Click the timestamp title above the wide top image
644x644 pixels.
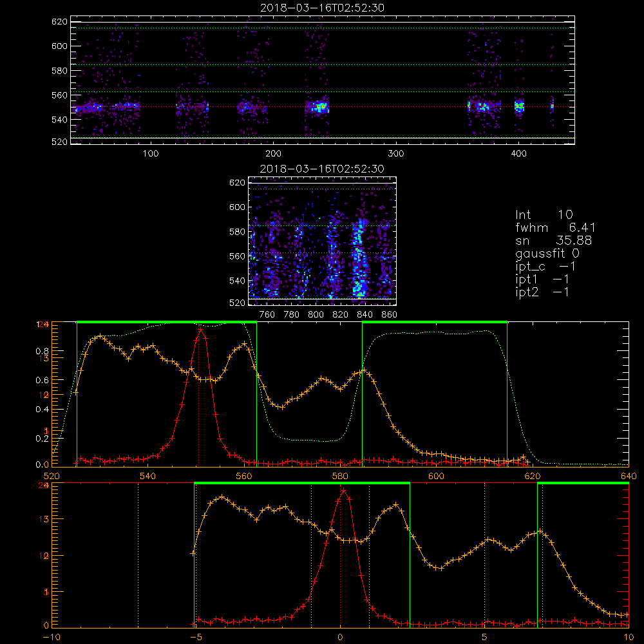point(322,8)
